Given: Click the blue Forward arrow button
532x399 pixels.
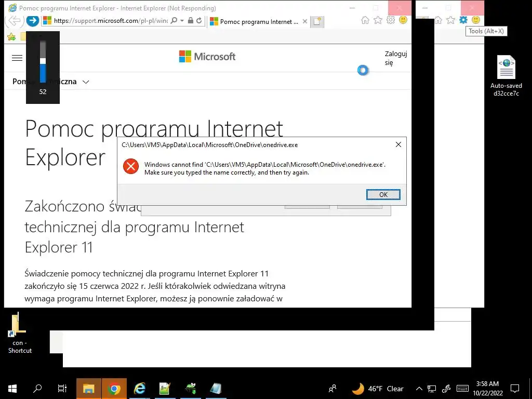Looking at the screenshot, I should (x=33, y=21).
